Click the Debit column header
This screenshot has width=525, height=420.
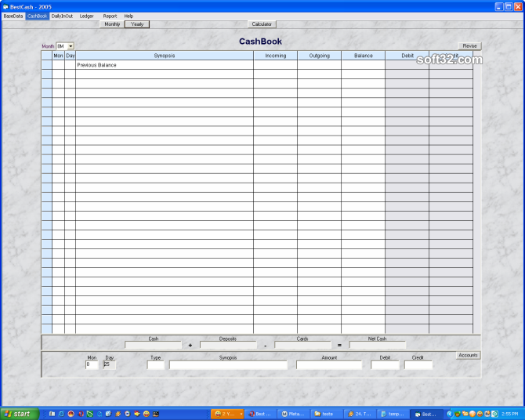(407, 56)
